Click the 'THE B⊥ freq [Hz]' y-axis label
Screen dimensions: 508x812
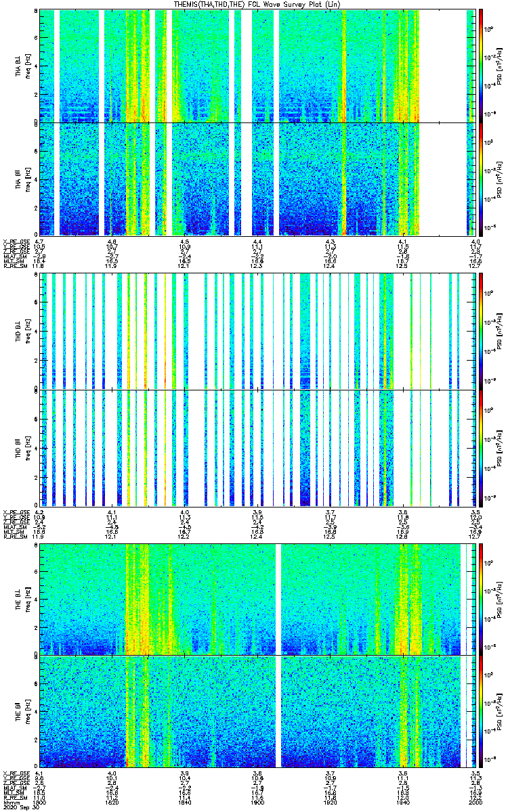tap(24, 600)
